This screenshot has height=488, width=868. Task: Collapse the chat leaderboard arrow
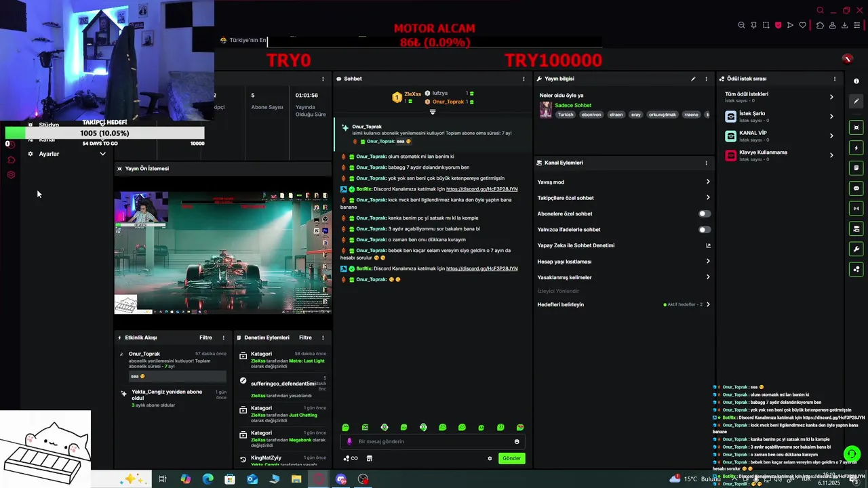click(433, 112)
